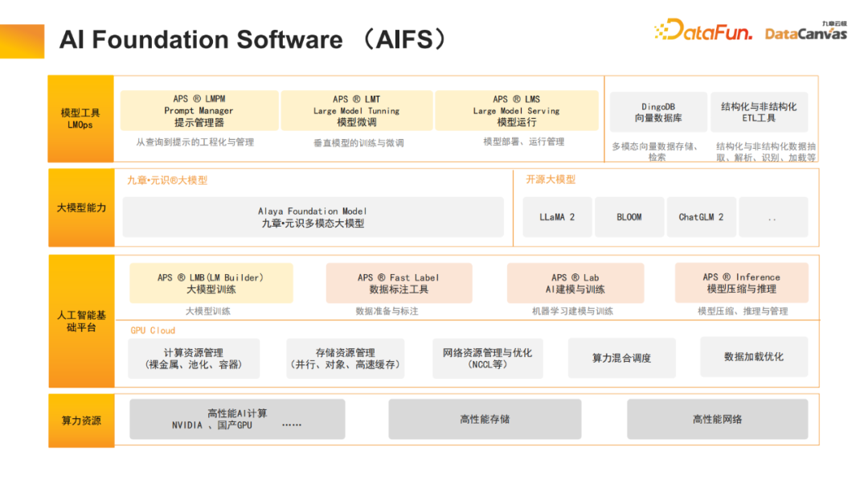Screen dimensions: 868x488
Task: Select the 算力资源 section label
Action: [80, 419]
